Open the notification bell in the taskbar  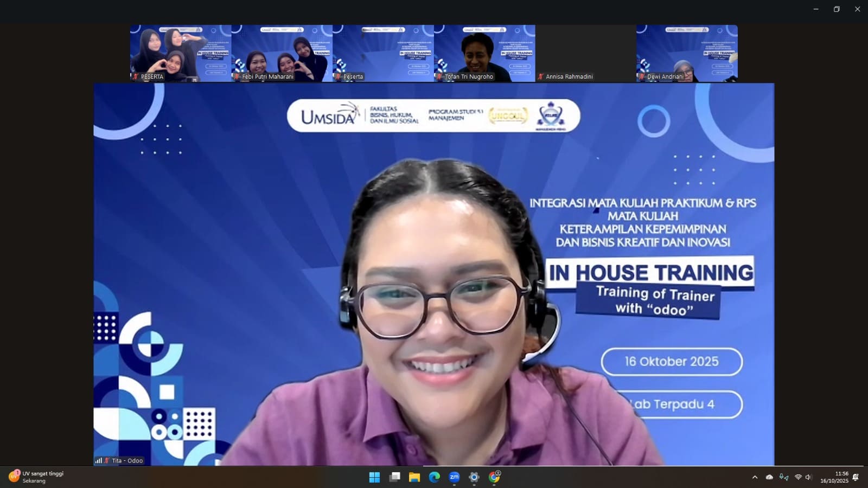click(x=856, y=477)
